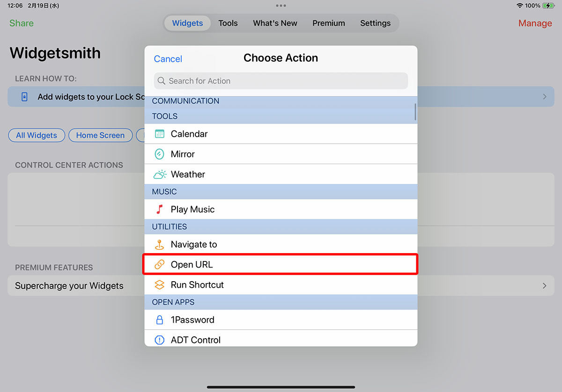This screenshot has width=562, height=392.
Task: Tap the Lock Screen phone icon
Action: [x=25, y=97]
